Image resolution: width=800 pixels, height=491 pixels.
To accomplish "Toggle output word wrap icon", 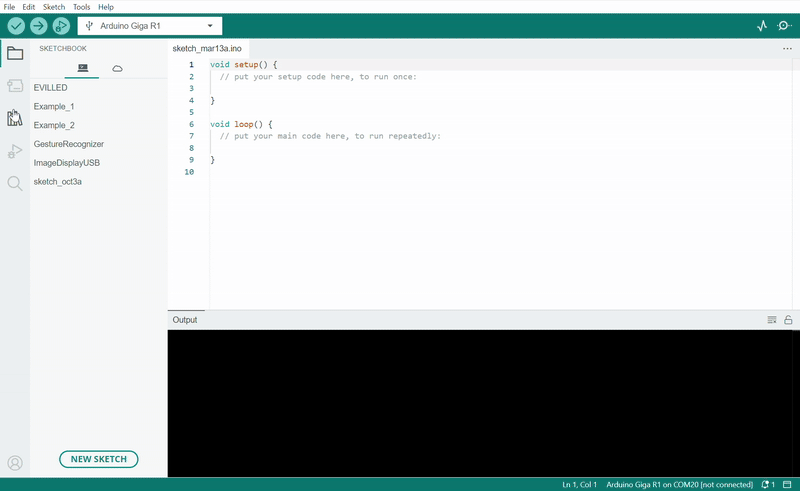I will pyautogui.click(x=772, y=320).
